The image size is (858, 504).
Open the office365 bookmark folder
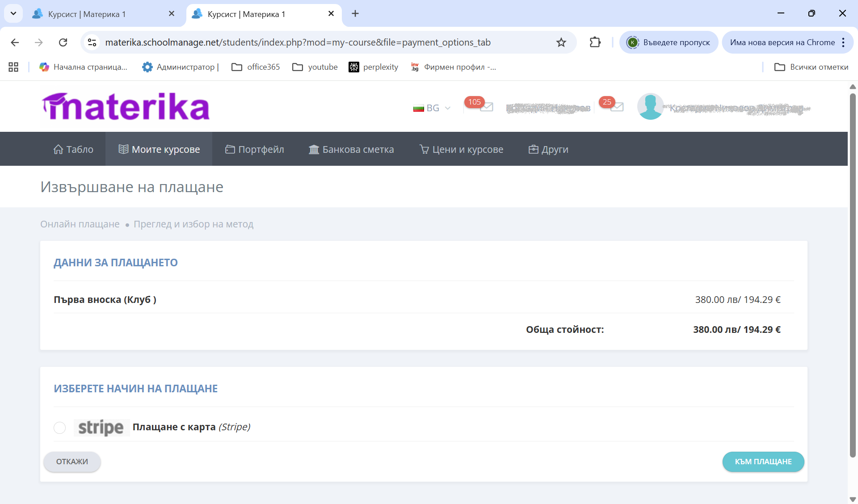tap(256, 67)
